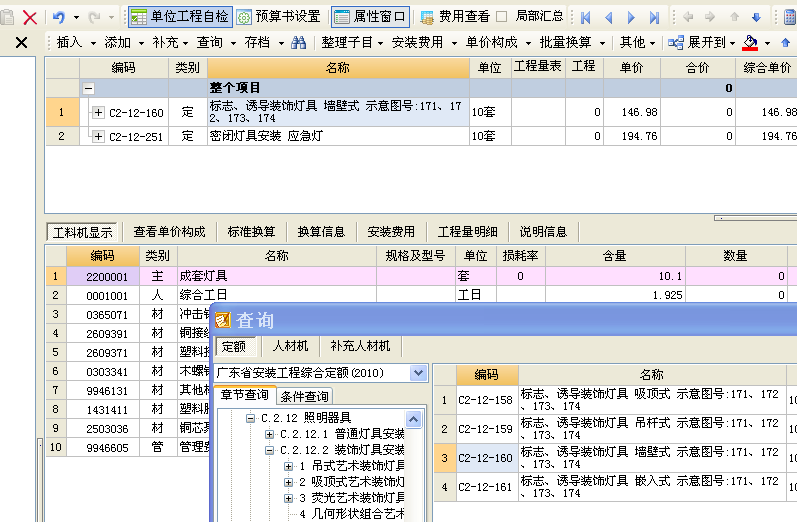Click the red X delete icon

(x=30, y=18)
